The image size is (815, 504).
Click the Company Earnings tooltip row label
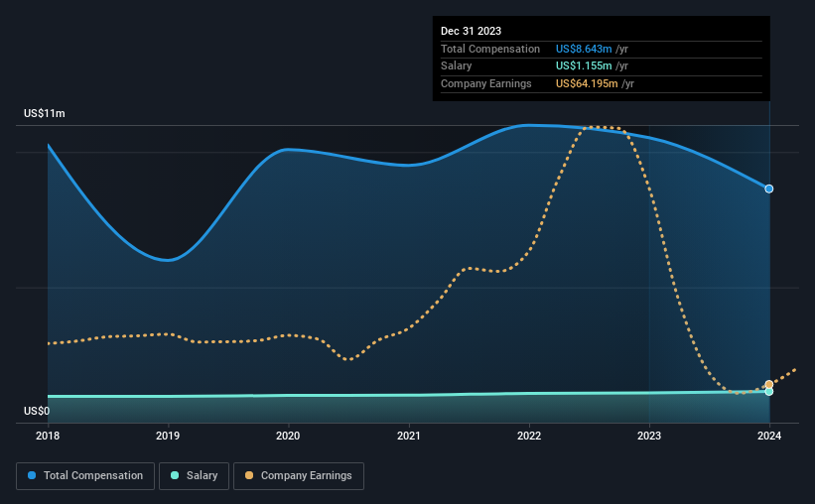pyautogui.click(x=486, y=83)
